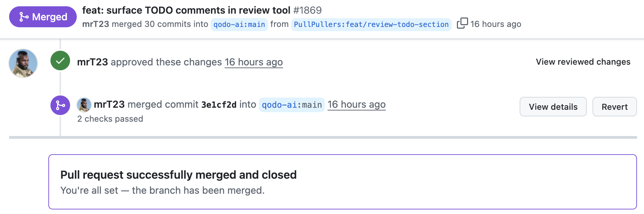This screenshot has height=214, width=644.
Task: Click the purple Merged status badge
Action: point(43,17)
